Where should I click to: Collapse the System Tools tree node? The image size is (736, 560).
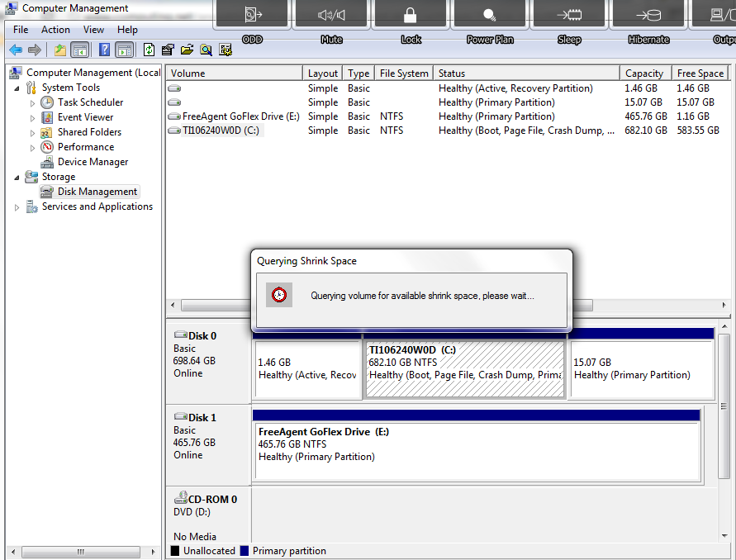tap(17, 88)
